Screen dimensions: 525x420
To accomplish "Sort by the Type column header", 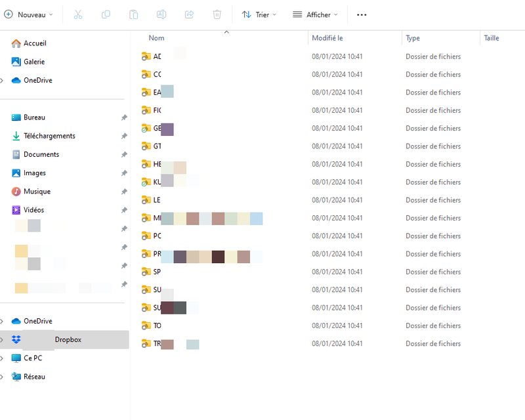I will point(413,38).
